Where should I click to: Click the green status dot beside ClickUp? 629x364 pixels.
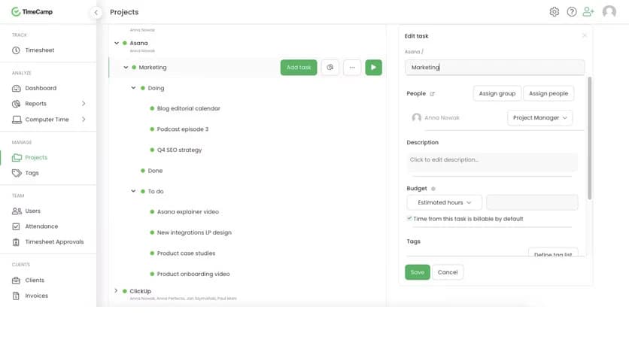click(125, 291)
